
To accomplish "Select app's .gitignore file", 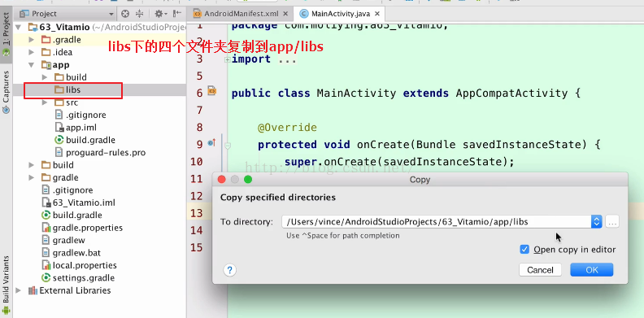I will click(x=86, y=115).
